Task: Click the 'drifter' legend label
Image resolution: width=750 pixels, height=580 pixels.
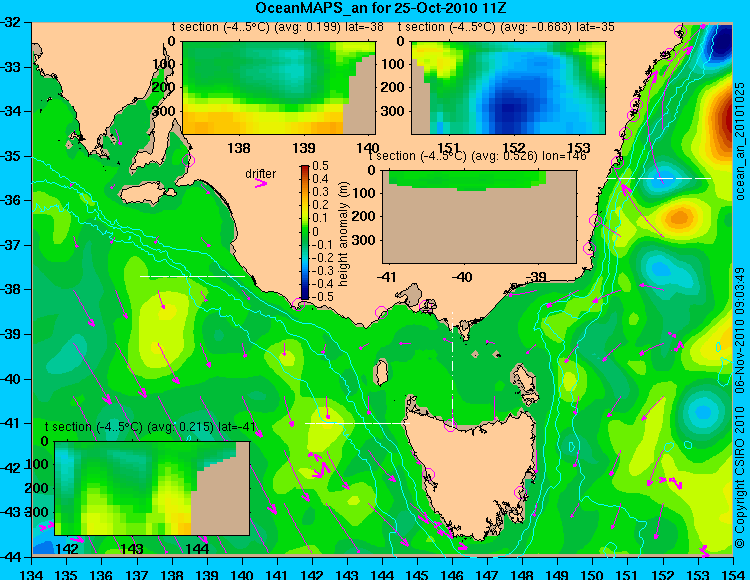Action: [261, 174]
